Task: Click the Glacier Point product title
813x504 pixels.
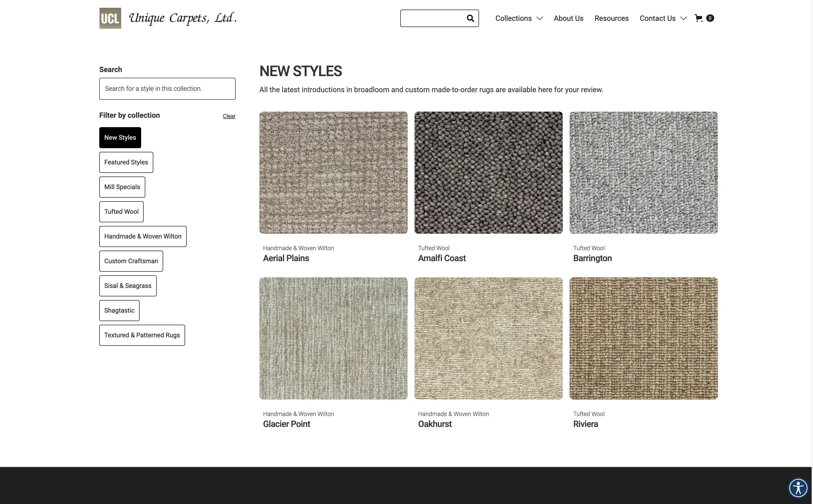Action: [x=286, y=424]
